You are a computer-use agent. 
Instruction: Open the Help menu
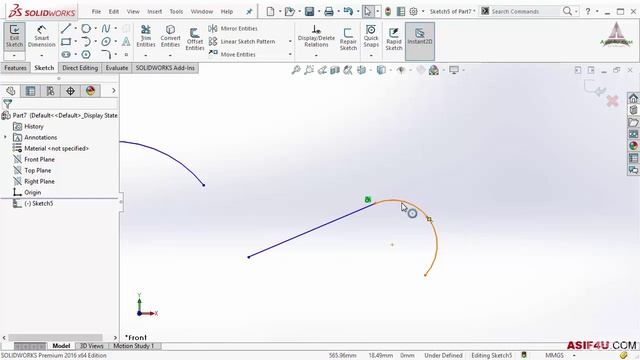227,11
